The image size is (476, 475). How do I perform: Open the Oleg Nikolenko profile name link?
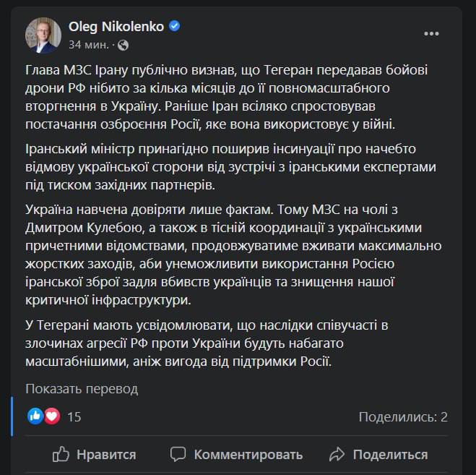116,27
